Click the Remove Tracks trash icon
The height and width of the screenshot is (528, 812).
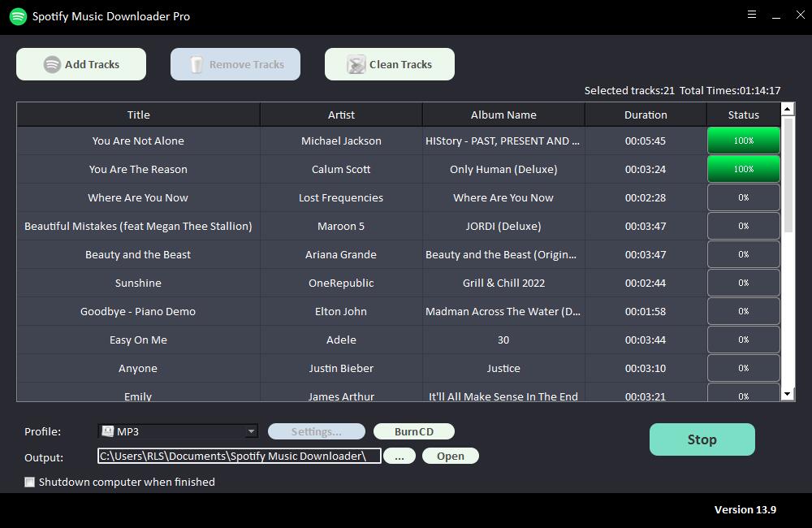coord(197,65)
